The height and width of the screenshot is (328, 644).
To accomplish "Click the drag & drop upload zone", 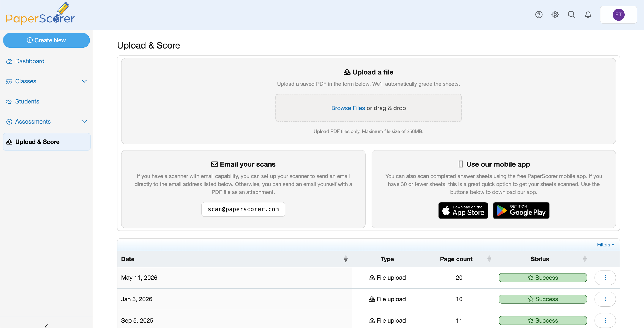I will (x=368, y=108).
